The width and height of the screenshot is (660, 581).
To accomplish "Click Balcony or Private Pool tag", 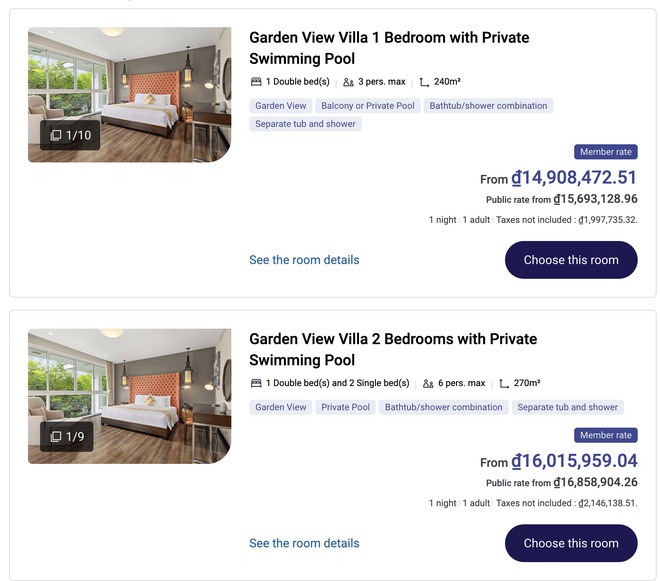I will (x=367, y=106).
